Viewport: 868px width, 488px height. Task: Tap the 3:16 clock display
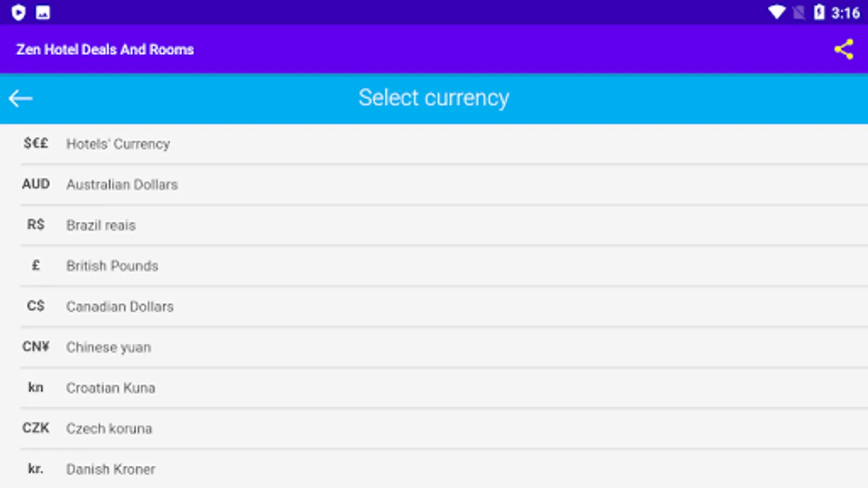pos(845,12)
